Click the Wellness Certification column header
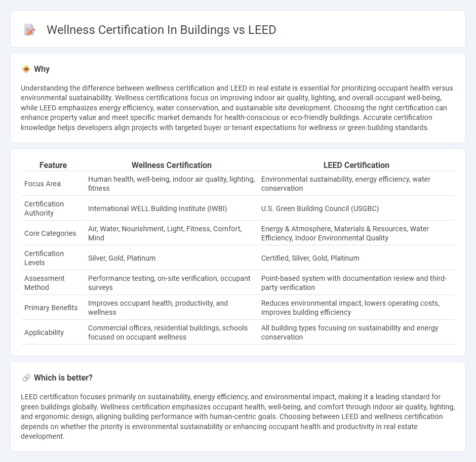The width and height of the screenshot is (476, 462). (172, 165)
